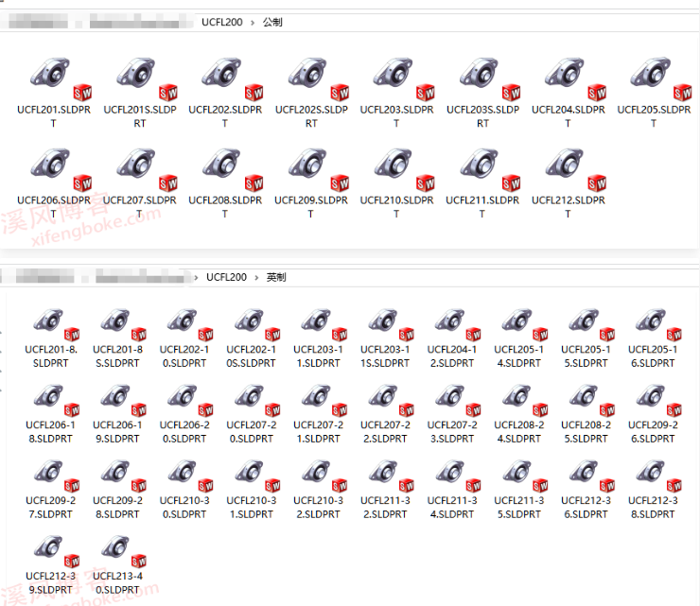Select the UCFL206.SLDPRT part icon

point(61,169)
